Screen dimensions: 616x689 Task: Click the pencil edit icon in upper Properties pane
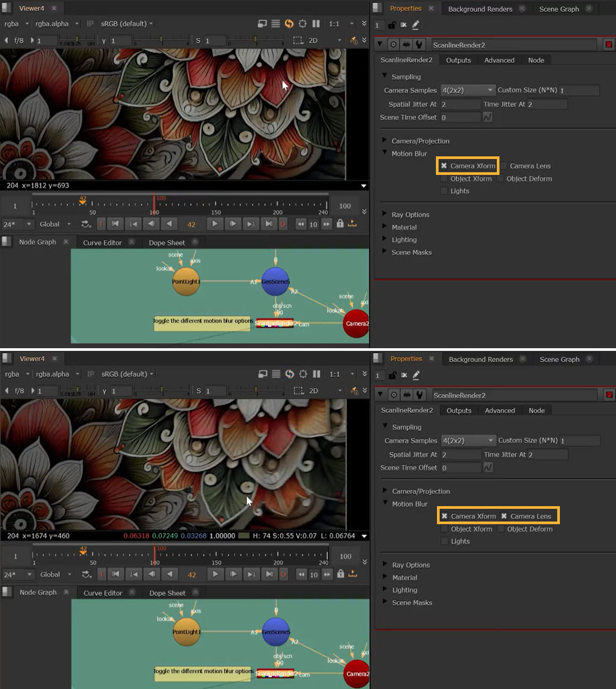pyautogui.click(x=416, y=25)
